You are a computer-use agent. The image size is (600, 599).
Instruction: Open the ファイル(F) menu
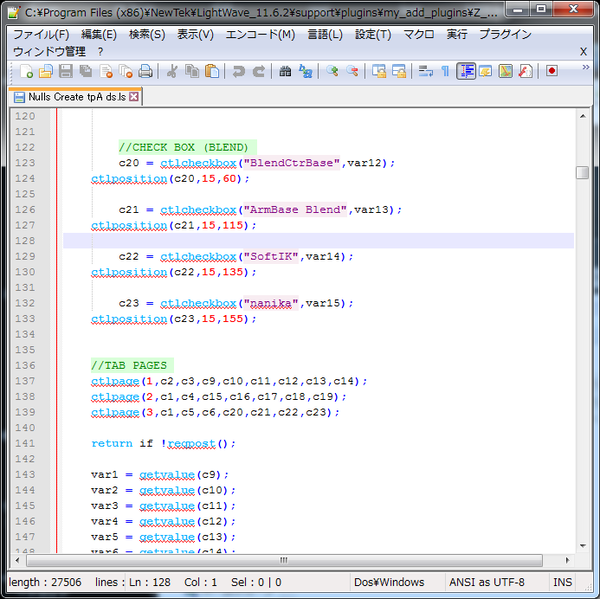pyautogui.click(x=41, y=34)
